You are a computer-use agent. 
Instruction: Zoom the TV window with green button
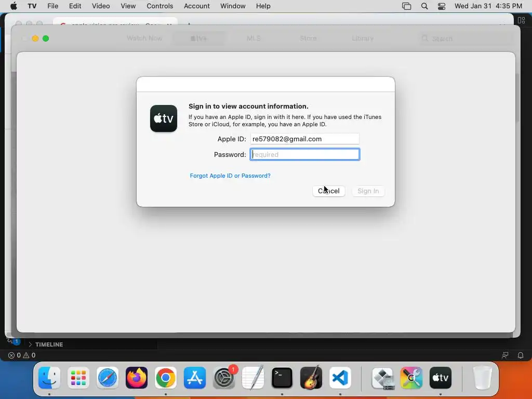coord(46,38)
